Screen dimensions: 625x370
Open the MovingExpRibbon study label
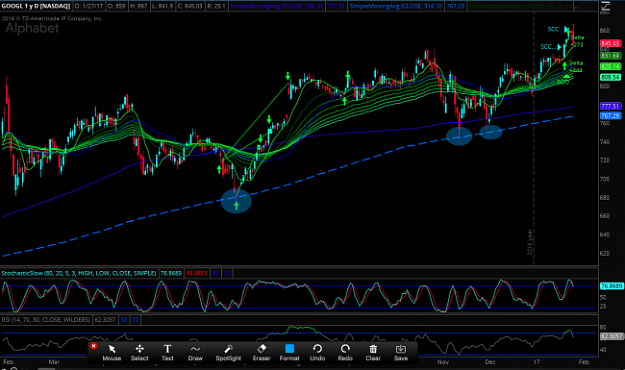(521, 6)
